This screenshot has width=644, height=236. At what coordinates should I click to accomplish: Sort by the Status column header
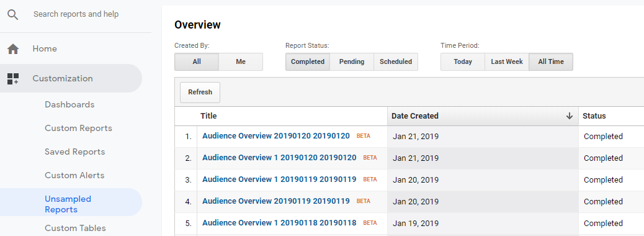pos(594,116)
